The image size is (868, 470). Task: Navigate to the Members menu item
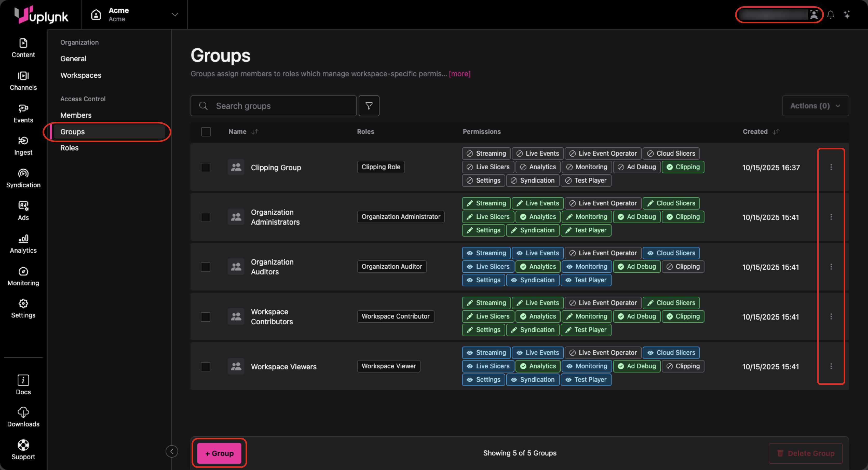click(x=76, y=115)
